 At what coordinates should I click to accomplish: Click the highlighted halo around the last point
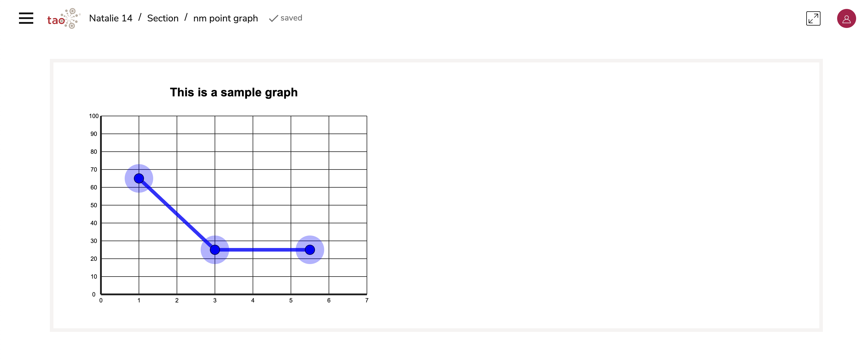pos(310,250)
